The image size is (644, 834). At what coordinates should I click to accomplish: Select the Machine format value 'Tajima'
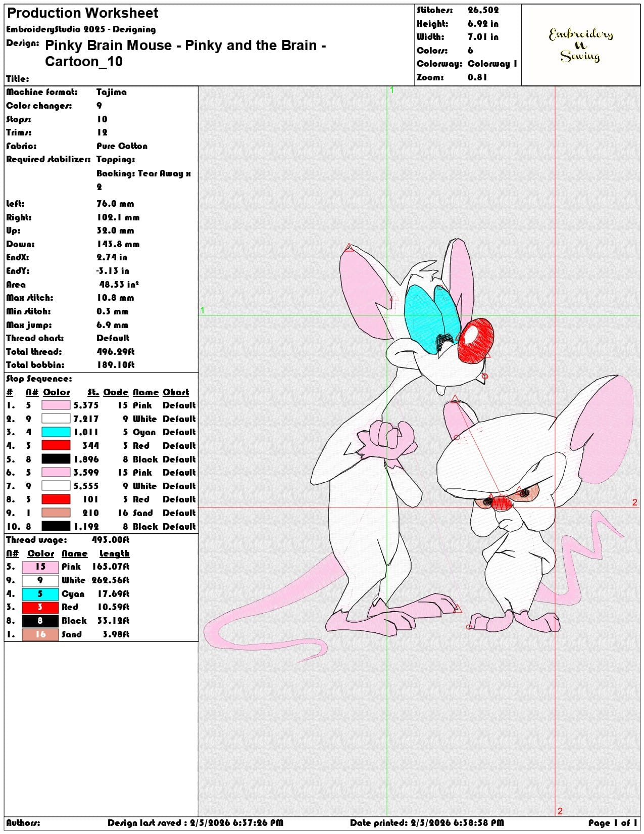coord(112,92)
